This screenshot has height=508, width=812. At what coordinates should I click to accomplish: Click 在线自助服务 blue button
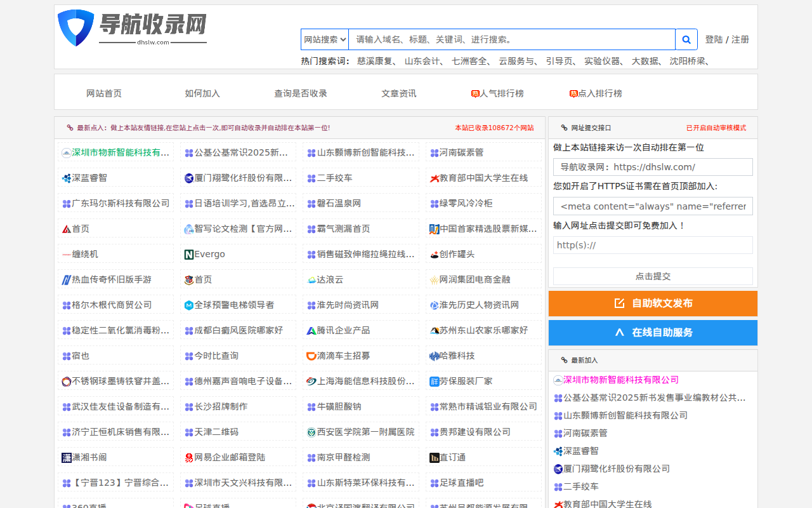653,333
